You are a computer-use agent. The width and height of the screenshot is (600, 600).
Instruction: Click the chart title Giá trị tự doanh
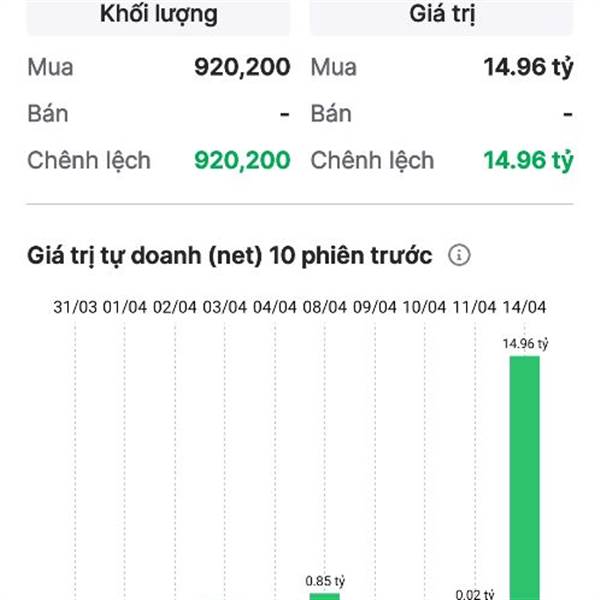[x=230, y=255]
